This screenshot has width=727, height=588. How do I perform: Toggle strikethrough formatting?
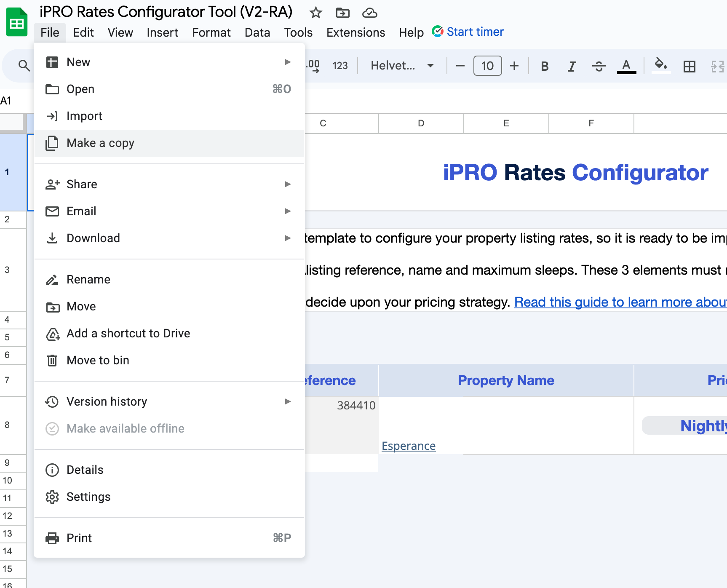tap(599, 66)
